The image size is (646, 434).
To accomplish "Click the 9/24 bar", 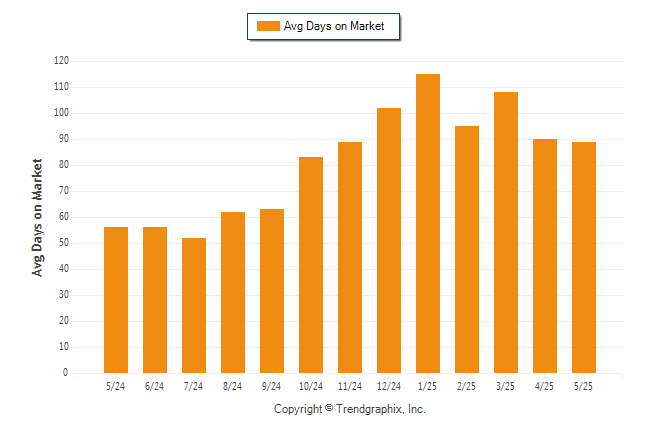I will (272, 291).
